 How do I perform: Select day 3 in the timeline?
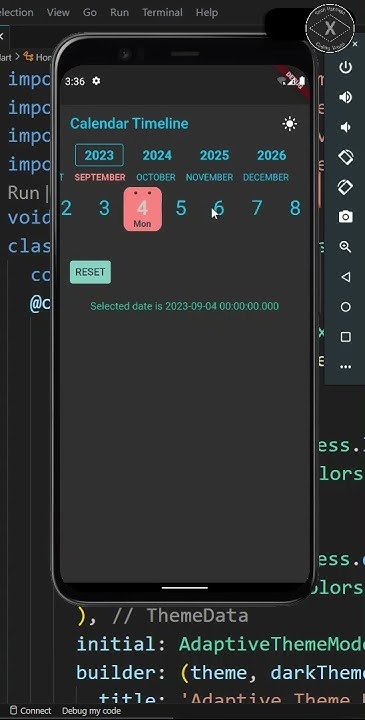(x=105, y=208)
